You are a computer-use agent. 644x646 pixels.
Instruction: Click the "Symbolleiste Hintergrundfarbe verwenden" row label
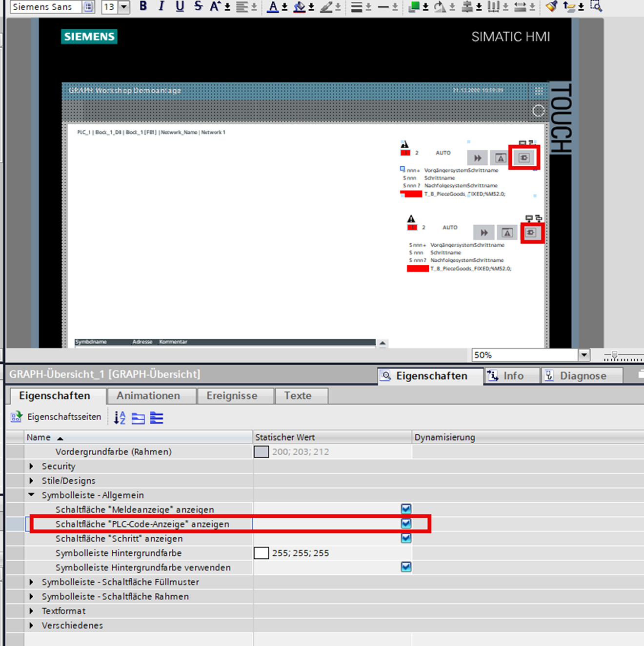point(143,568)
